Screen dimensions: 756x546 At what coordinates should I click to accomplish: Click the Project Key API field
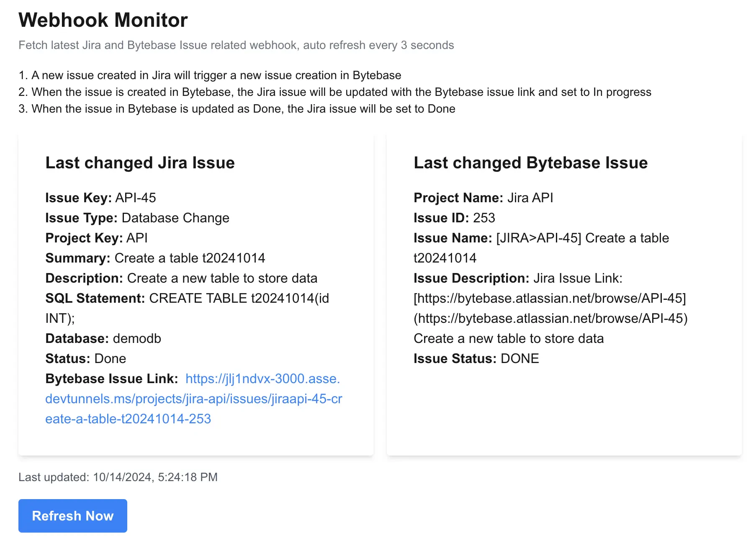(x=97, y=238)
